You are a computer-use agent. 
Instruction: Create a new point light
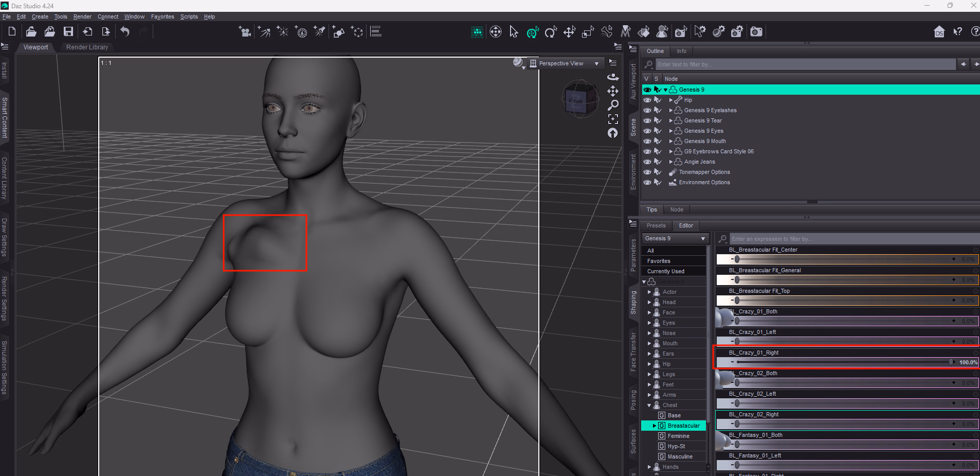282,32
